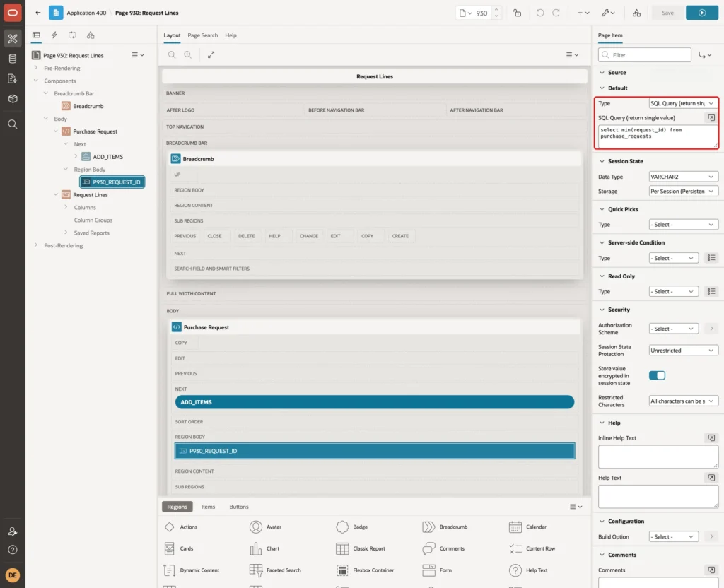The width and height of the screenshot is (724, 588).
Task: Zoom out the layout view
Action: (x=172, y=54)
